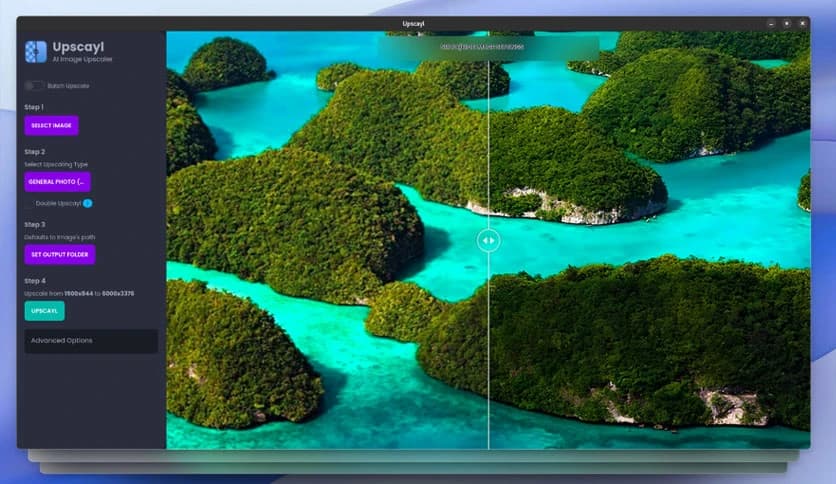836x484 pixels.
Task: Minimize the Upscayl window
Action: [771, 23]
